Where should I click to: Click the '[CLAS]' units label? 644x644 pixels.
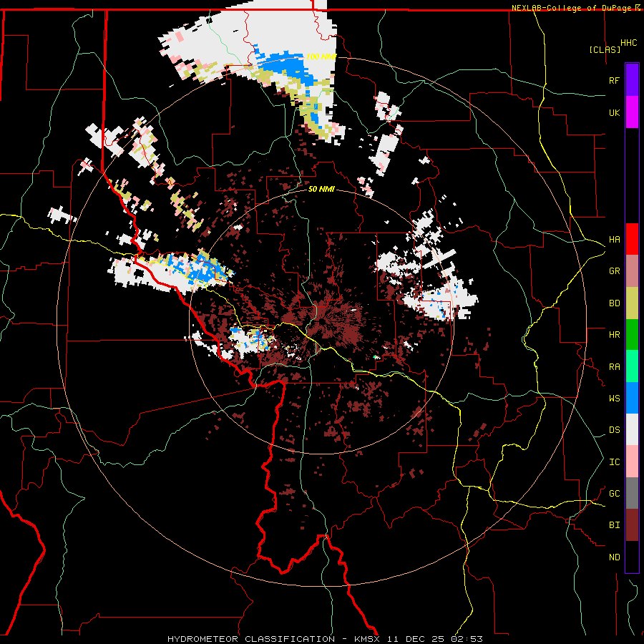pyautogui.click(x=605, y=49)
